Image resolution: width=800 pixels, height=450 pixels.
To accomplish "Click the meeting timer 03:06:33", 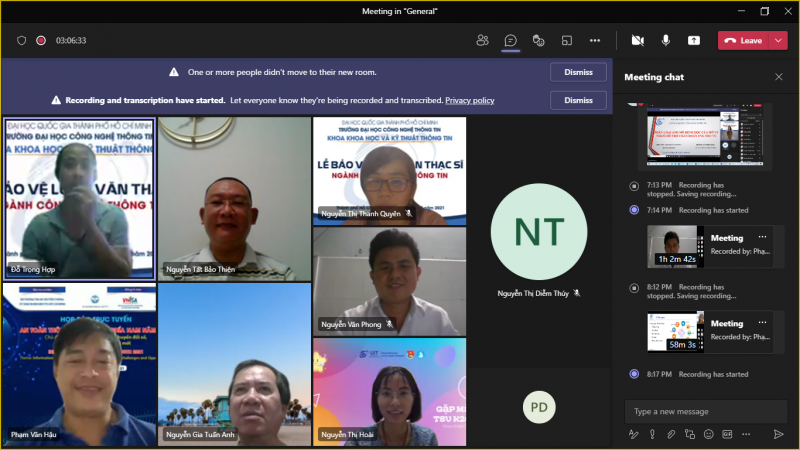I will [71, 40].
